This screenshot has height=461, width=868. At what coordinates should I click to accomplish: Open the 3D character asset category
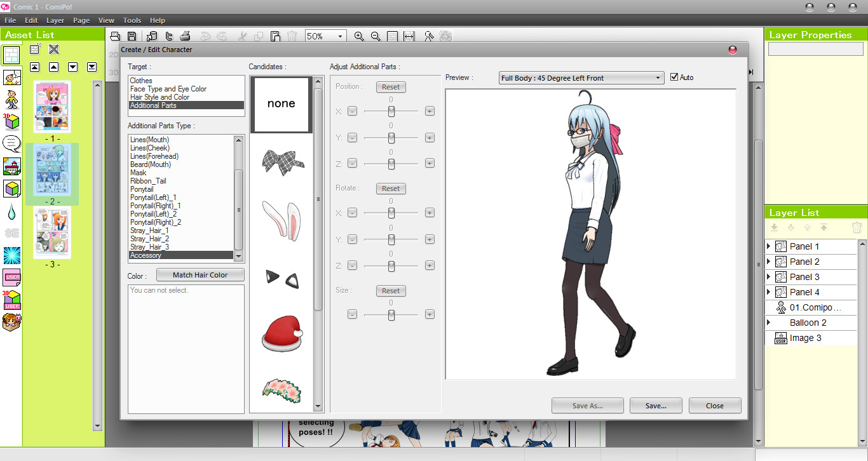click(11, 121)
